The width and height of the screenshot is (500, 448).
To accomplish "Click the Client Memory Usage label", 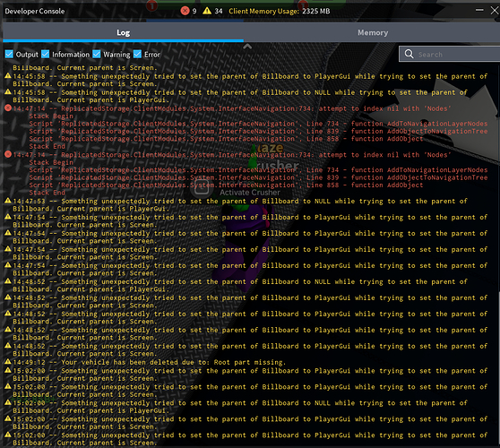I will 280,11.
